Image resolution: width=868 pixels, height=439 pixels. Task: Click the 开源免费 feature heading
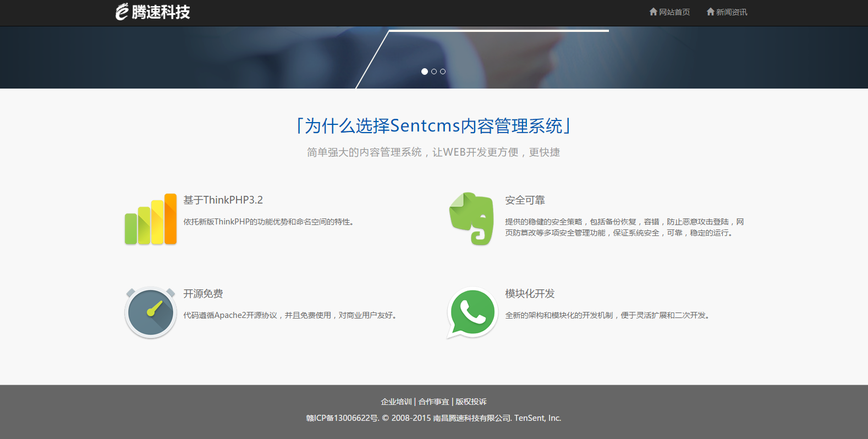pyautogui.click(x=203, y=294)
